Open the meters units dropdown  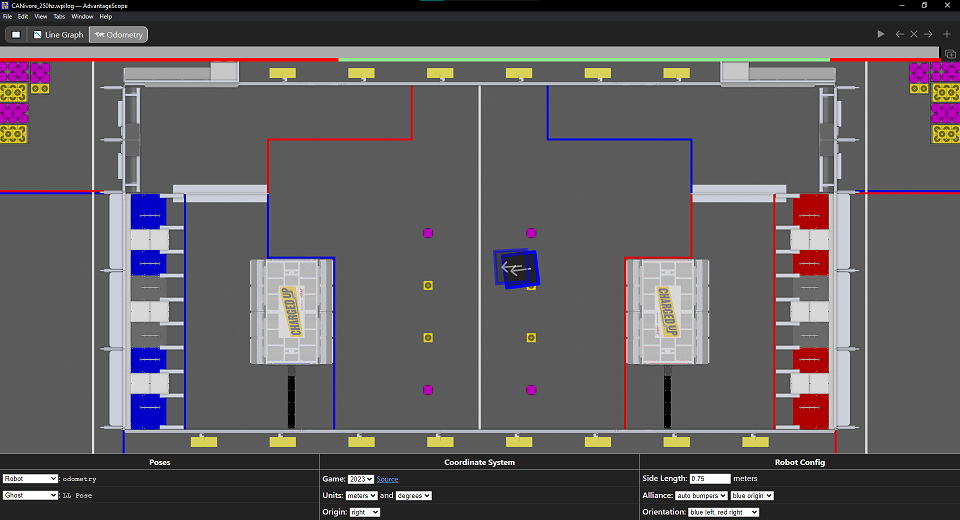pyautogui.click(x=361, y=496)
